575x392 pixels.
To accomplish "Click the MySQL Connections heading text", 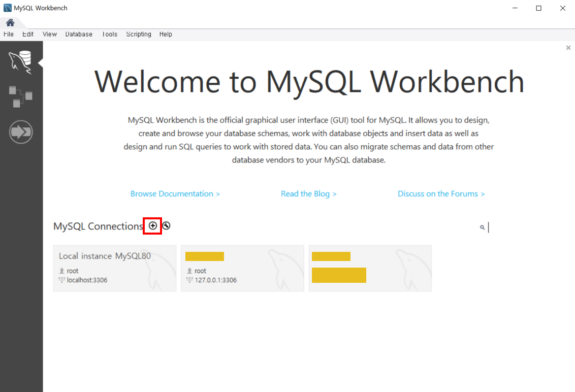I will 98,226.
